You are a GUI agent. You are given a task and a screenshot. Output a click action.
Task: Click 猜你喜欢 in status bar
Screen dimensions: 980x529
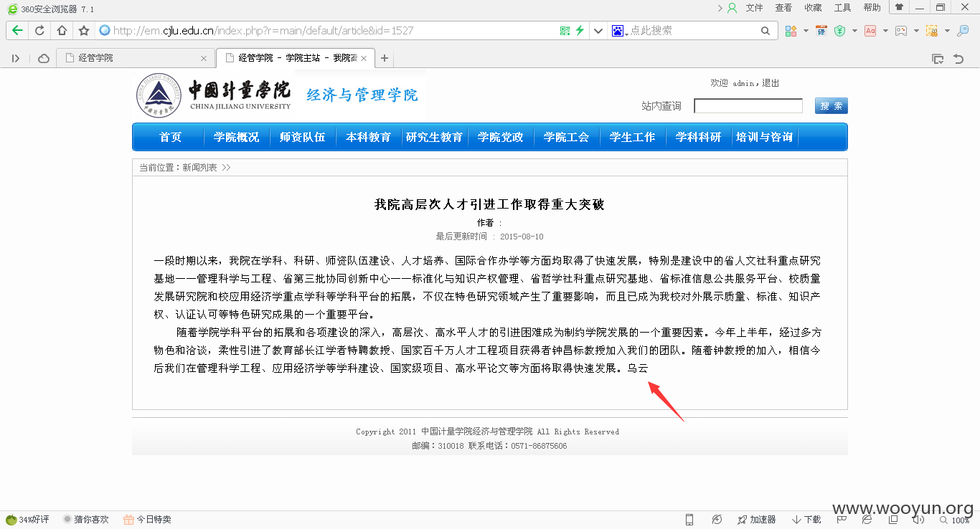(86, 520)
